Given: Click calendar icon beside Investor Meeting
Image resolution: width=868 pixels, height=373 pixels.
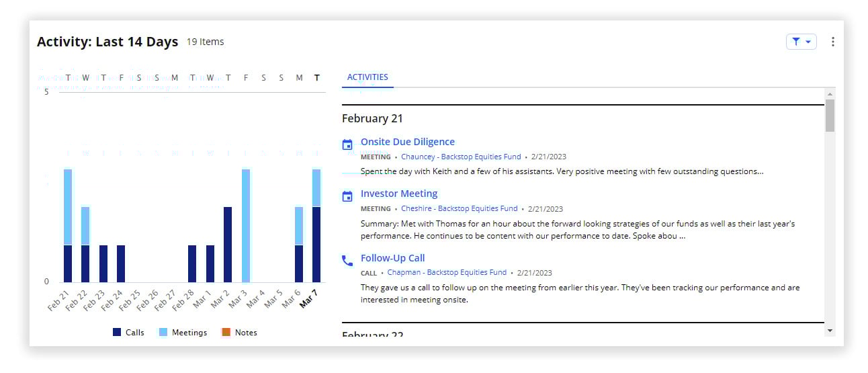Looking at the screenshot, I should click(347, 196).
